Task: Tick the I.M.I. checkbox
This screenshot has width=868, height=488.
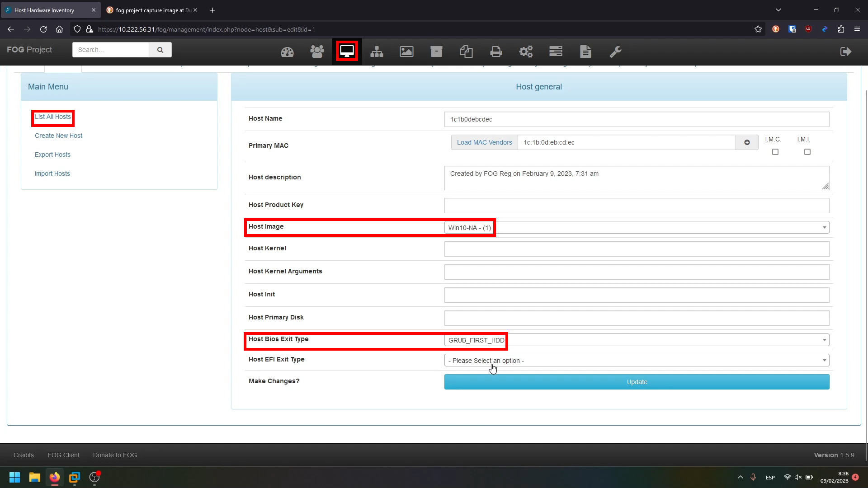Action: (807, 152)
